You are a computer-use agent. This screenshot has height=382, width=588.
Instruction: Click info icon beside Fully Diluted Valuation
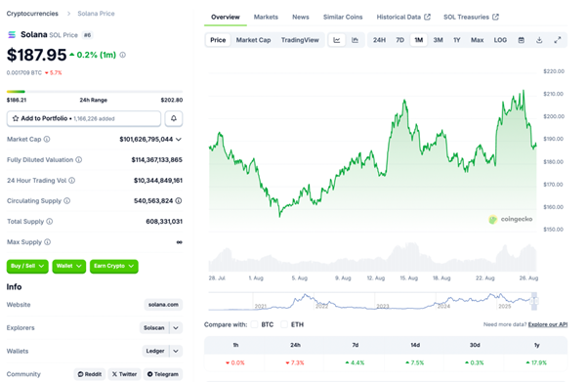click(79, 160)
